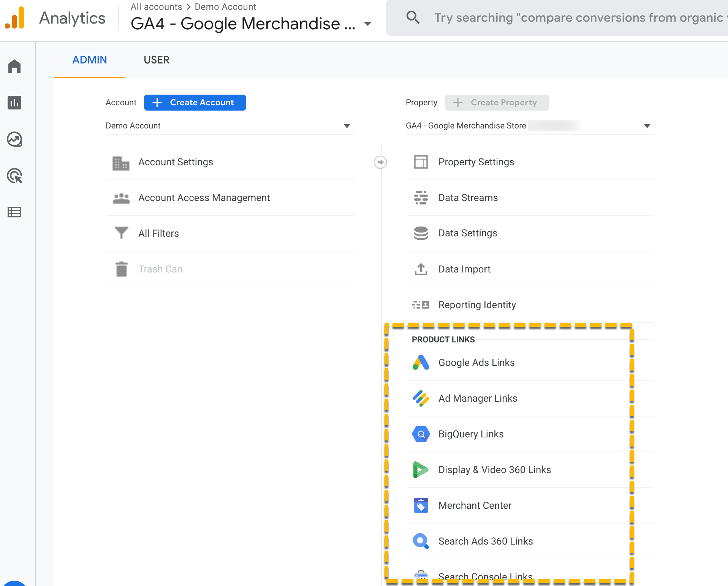
Task: Open the Demo Account dropdown
Action: pyautogui.click(x=230, y=126)
